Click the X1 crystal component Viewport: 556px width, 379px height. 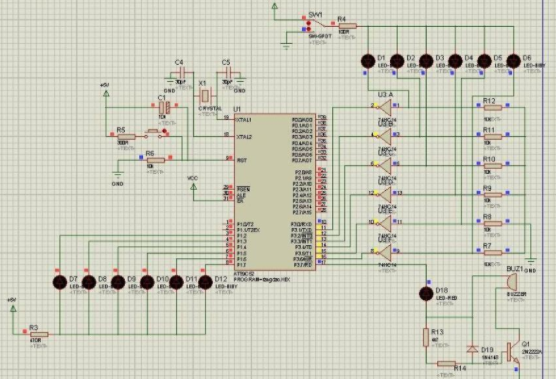(x=205, y=95)
